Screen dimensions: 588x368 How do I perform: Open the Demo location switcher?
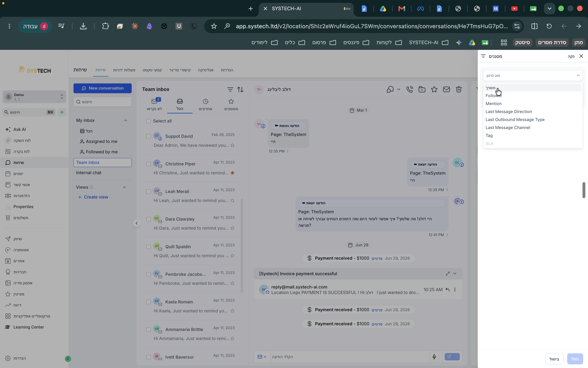(x=34, y=97)
